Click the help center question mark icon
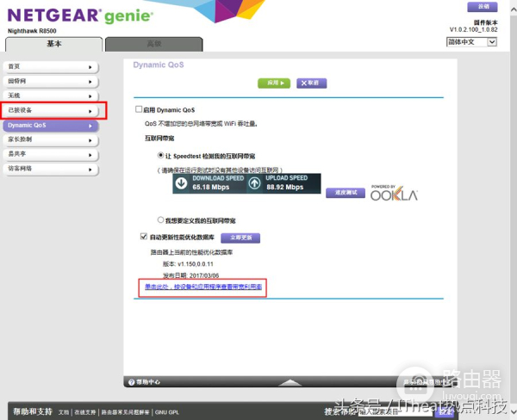The image size is (517, 420). [x=131, y=382]
